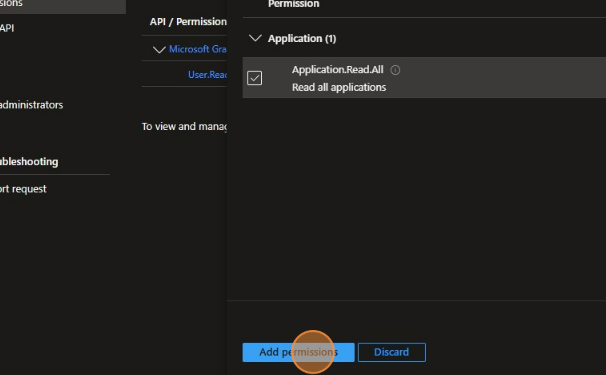Screen dimensions: 606x375
Task: Click the Application (1) group heading
Action: (x=302, y=38)
